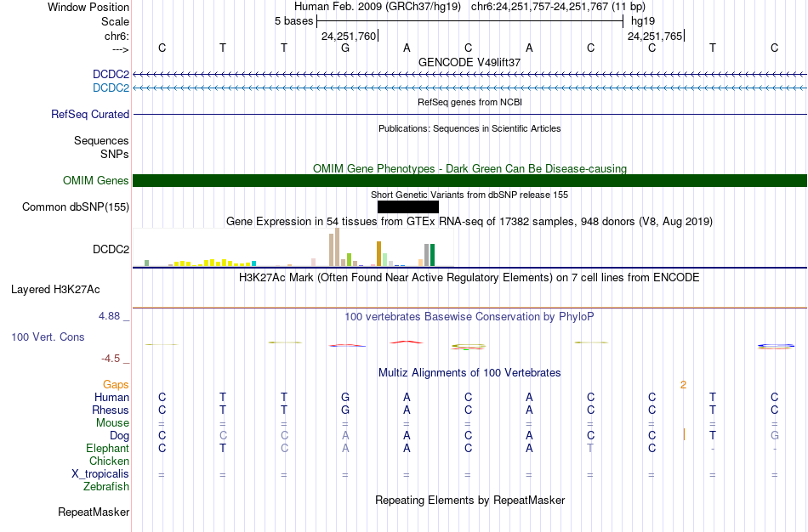The image size is (808, 532).
Task: Click the orange gap count '2'
Action: (683, 385)
